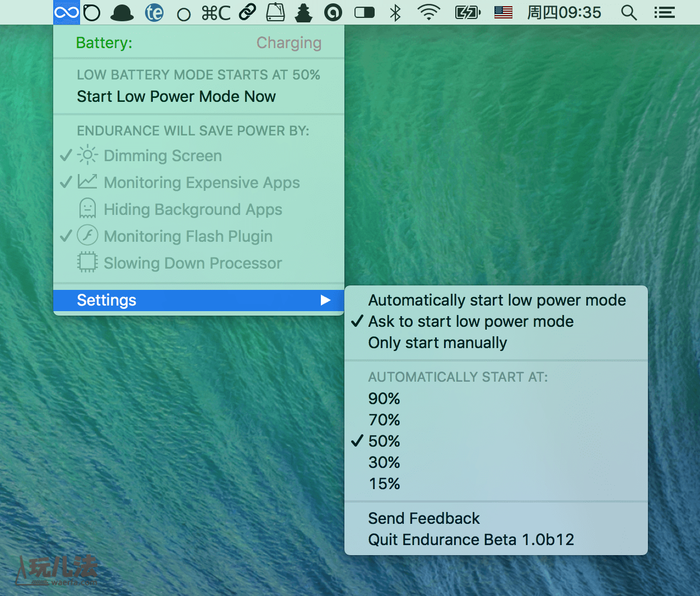The image size is (700, 596).
Task: Click the Flash icon for Monitoring Flash Plugin
Action: pyautogui.click(x=87, y=235)
